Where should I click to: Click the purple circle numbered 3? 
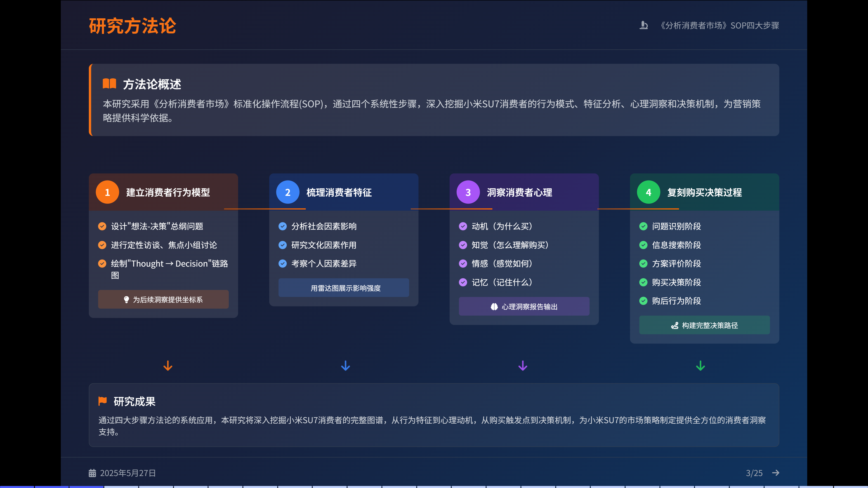tap(468, 192)
